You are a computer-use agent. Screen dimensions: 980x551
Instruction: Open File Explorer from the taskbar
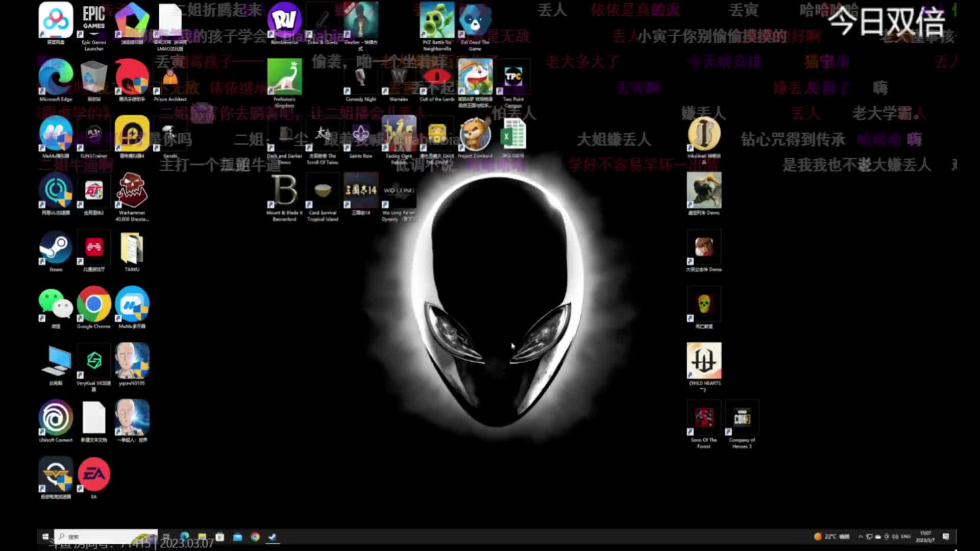tap(203, 536)
